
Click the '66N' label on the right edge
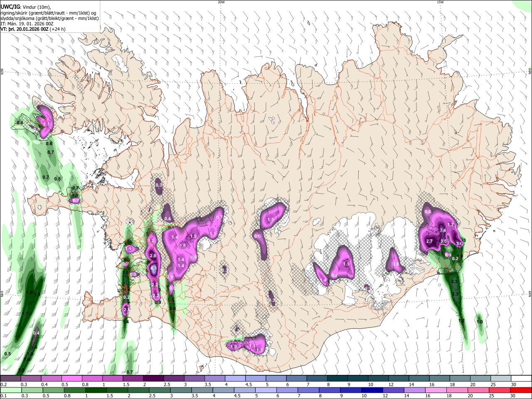point(530,71)
